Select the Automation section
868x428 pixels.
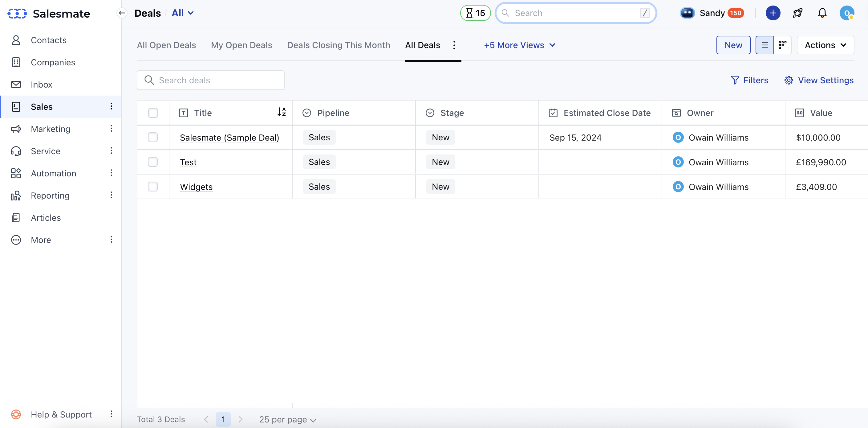click(53, 173)
